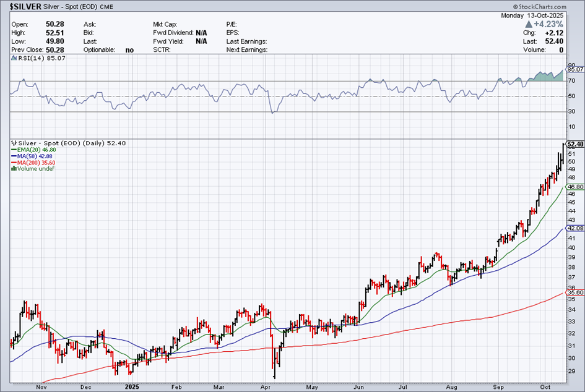Click the green up-arrow change icon
The width and height of the screenshot is (585, 392).
pos(529,24)
